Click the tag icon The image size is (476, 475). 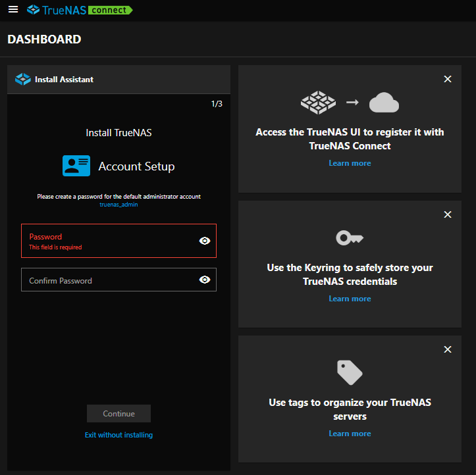pyautogui.click(x=350, y=372)
